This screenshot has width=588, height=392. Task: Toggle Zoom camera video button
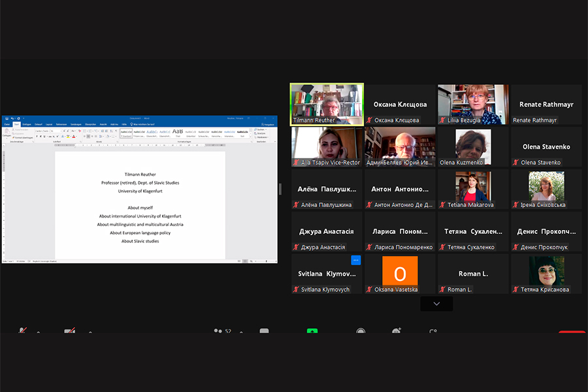click(x=70, y=331)
